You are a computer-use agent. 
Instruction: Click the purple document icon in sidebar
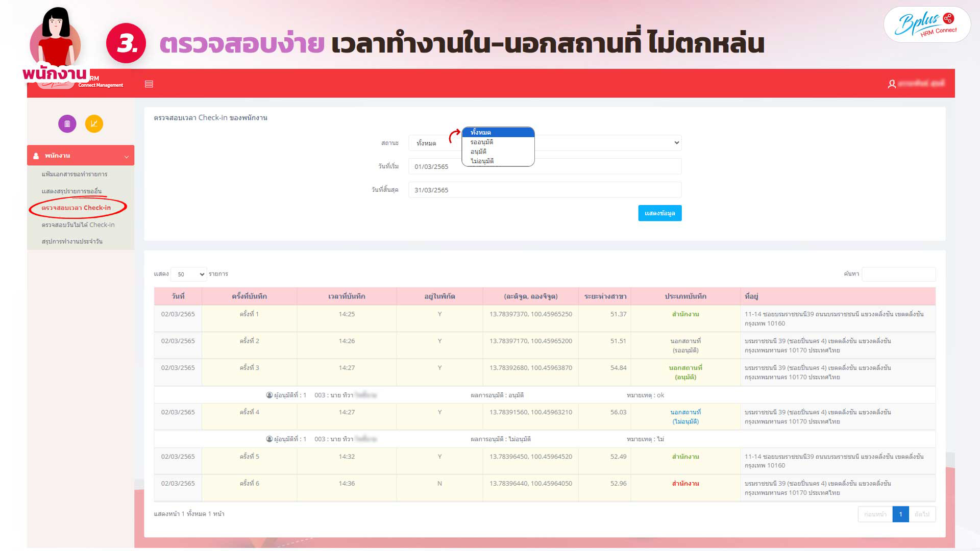(67, 123)
